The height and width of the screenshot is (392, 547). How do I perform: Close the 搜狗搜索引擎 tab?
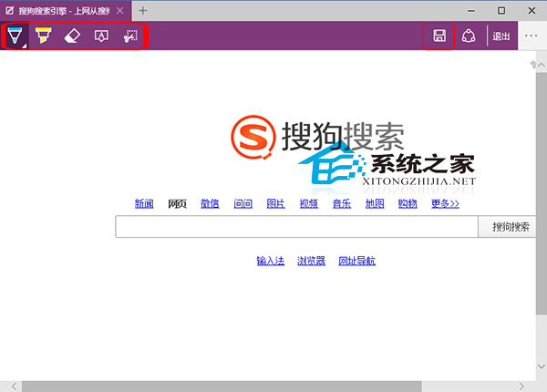pyautogui.click(x=120, y=11)
